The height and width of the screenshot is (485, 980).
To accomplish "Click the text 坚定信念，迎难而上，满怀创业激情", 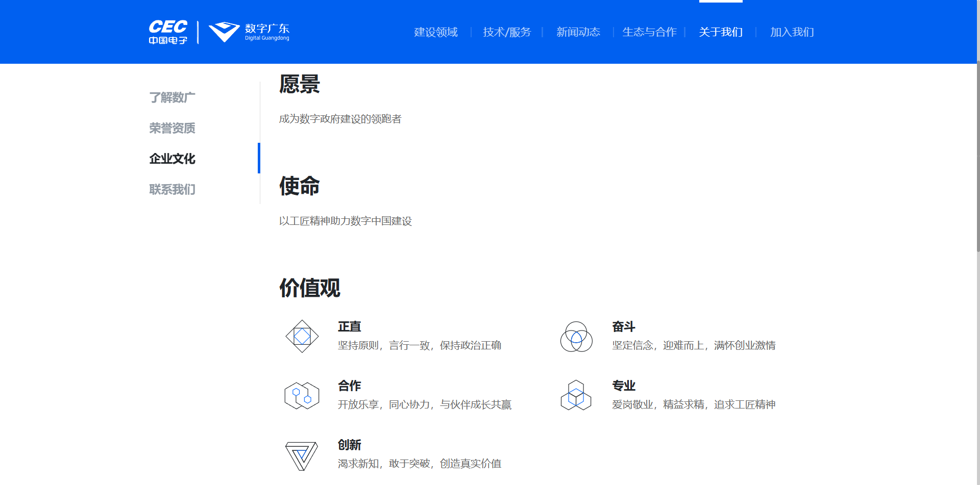I will (x=694, y=345).
